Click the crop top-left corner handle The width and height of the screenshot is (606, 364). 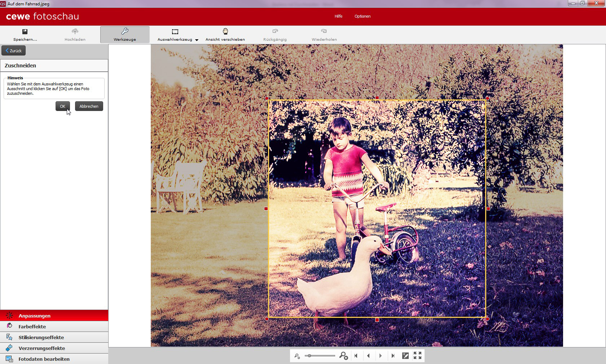click(x=267, y=98)
